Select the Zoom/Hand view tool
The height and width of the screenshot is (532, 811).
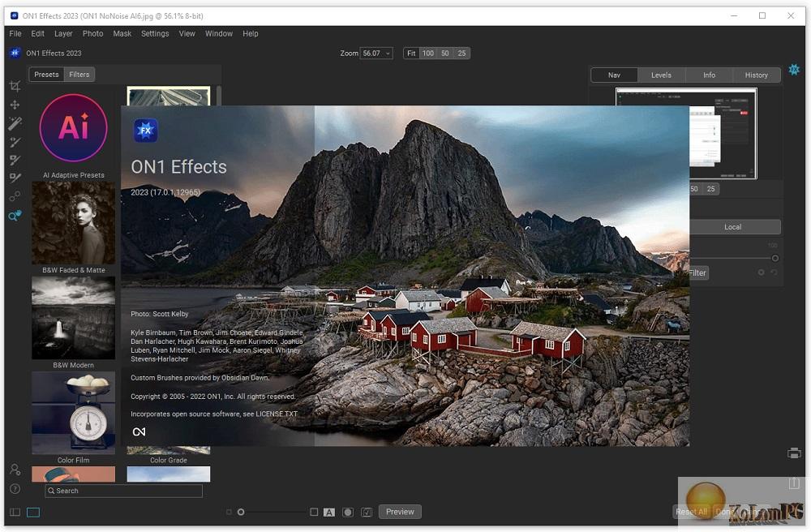point(15,216)
